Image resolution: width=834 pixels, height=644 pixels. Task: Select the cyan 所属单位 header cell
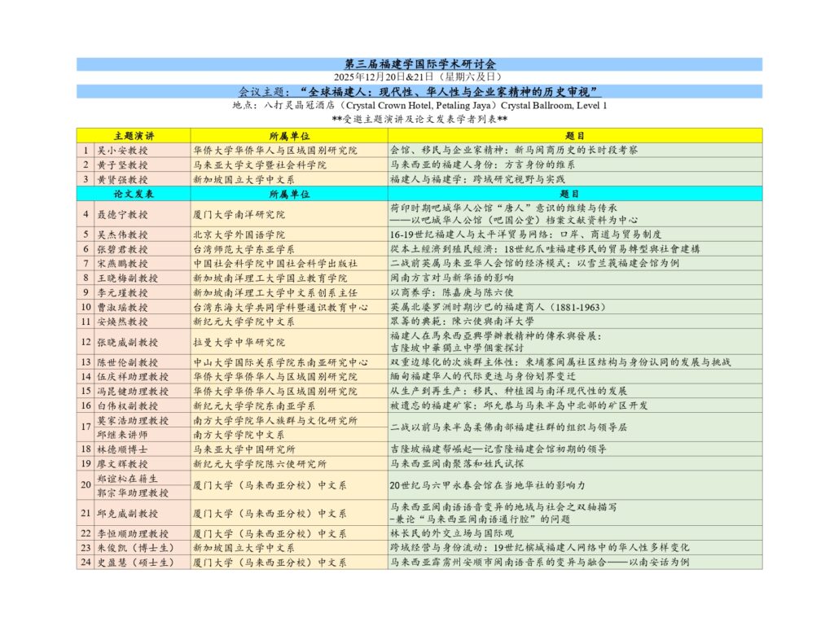[x=288, y=194]
